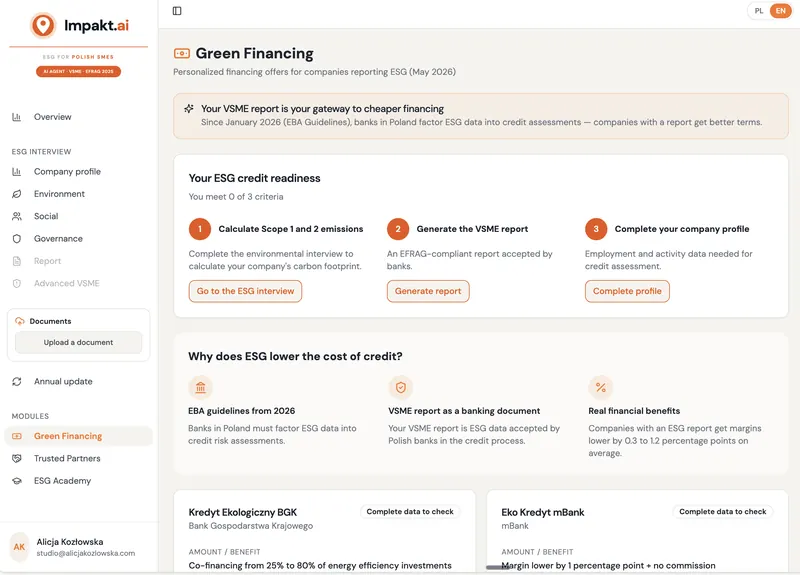Click the ESG Academy graduation cap icon

click(x=17, y=481)
